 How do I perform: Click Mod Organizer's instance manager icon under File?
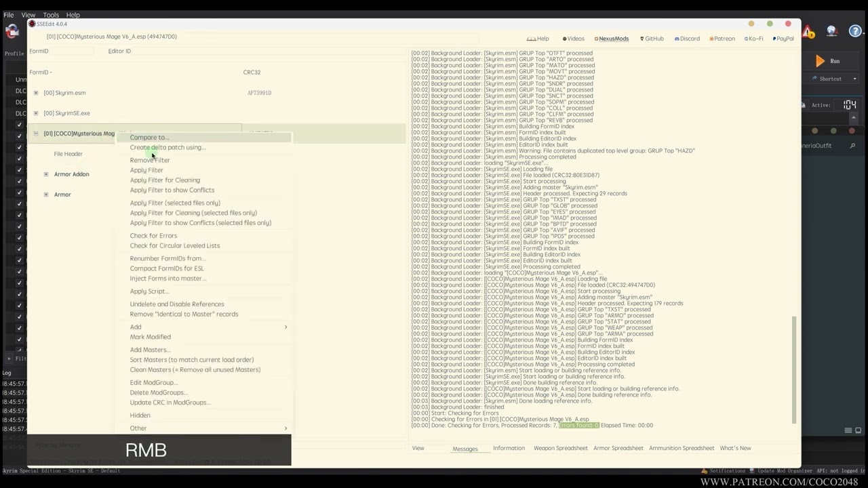pos(12,31)
